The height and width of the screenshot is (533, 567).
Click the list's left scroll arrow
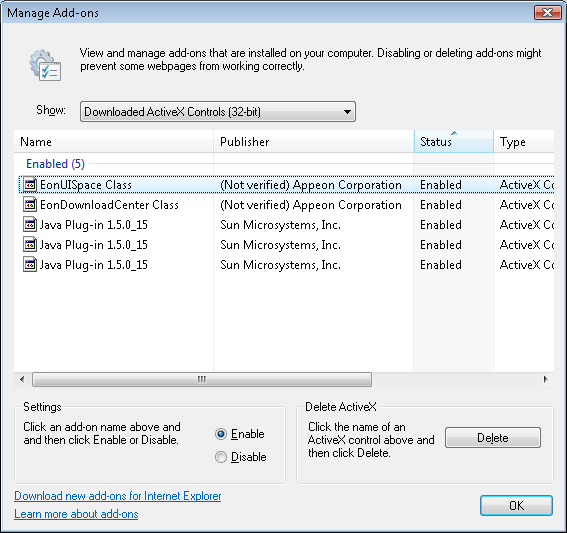[x=22, y=379]
